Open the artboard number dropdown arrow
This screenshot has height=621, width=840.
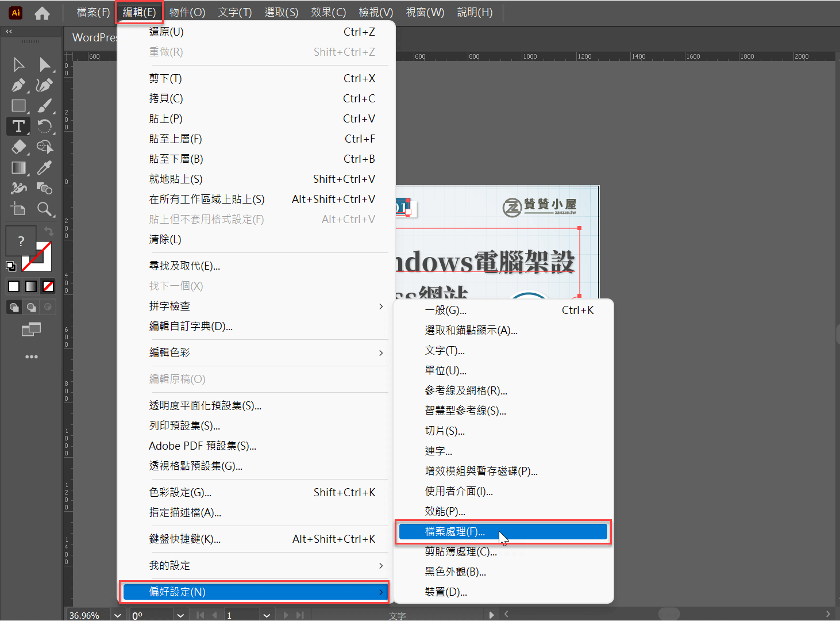click(x=266, y=615)
